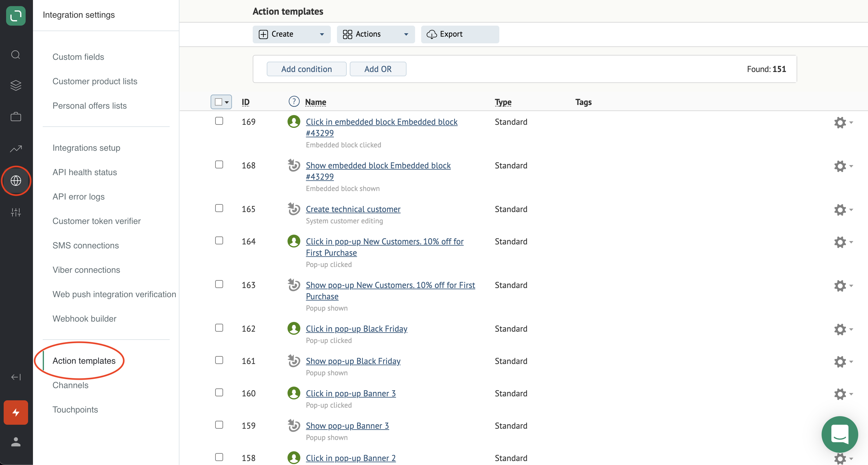Screen dimensions: 868x465
Task: Select the checkbox for template 163
Action: [219, 284]
